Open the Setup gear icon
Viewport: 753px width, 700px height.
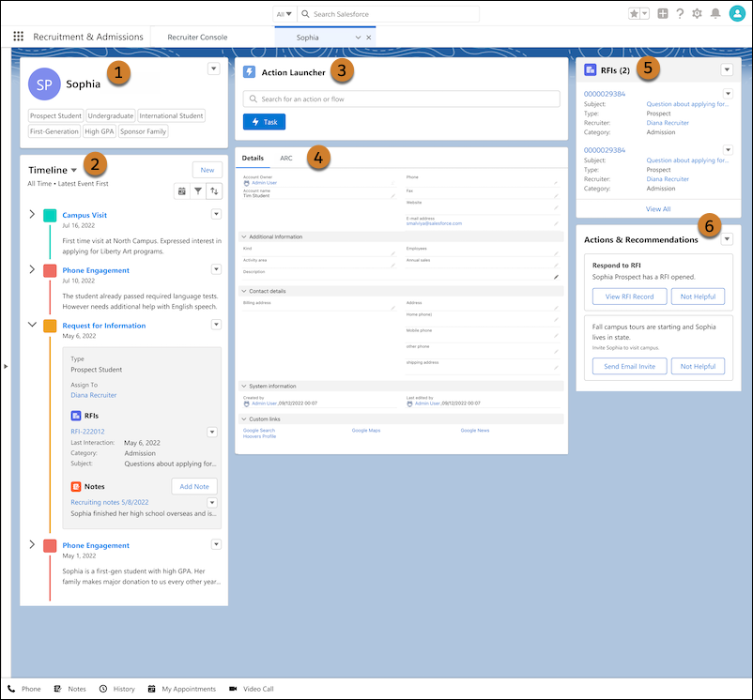(x=697, y=13)
